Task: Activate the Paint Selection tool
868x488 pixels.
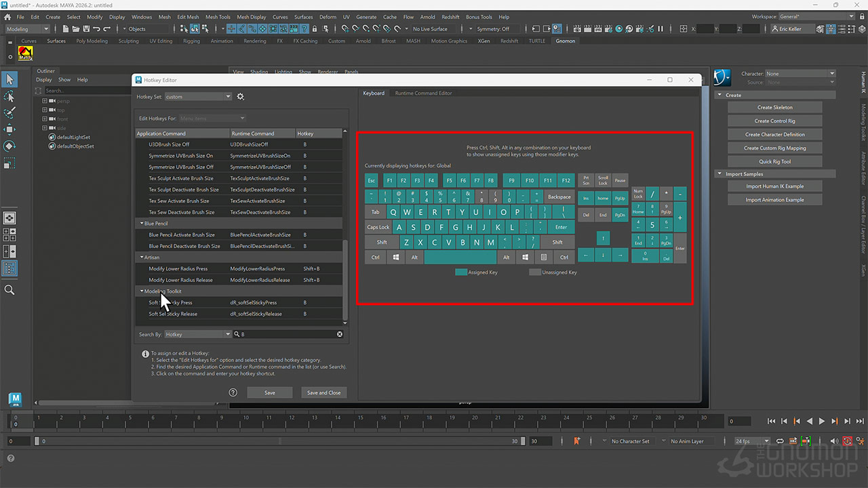Action: pos(9,113)
